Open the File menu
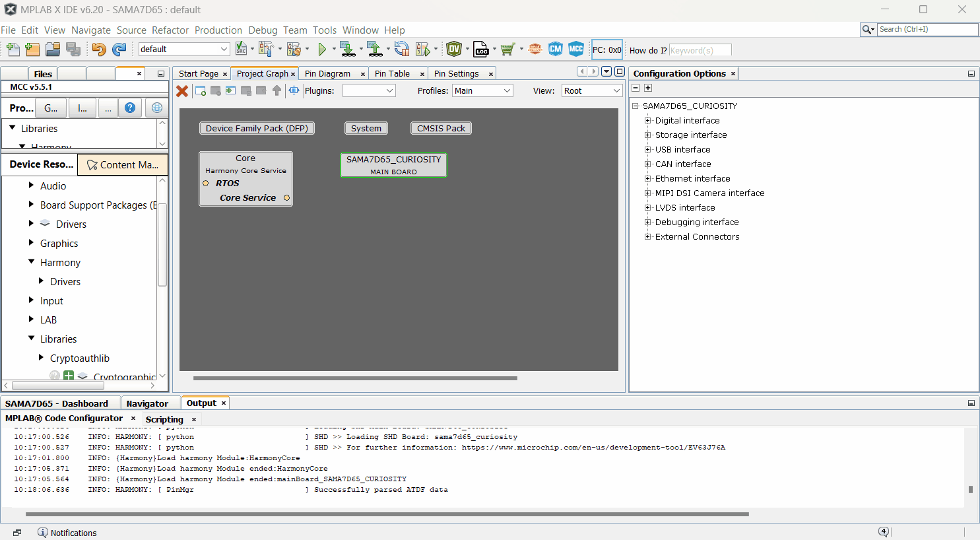 (9, 30)
